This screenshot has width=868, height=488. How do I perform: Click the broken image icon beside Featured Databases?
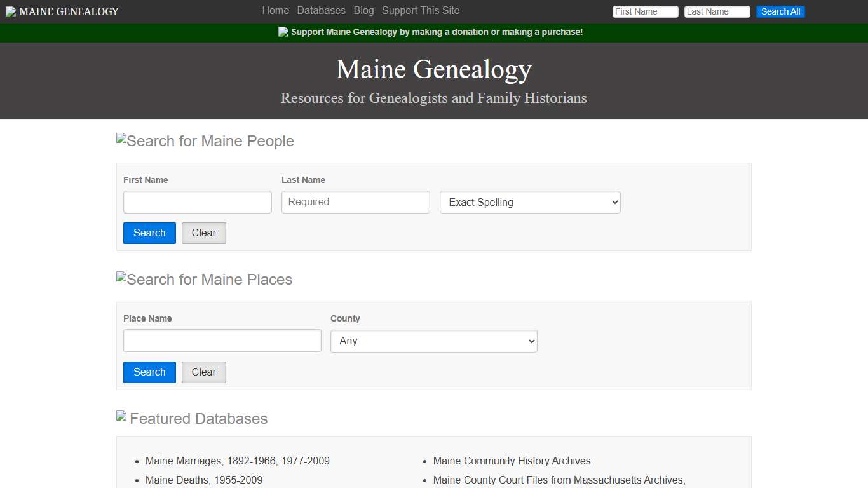tap(121, 416)
